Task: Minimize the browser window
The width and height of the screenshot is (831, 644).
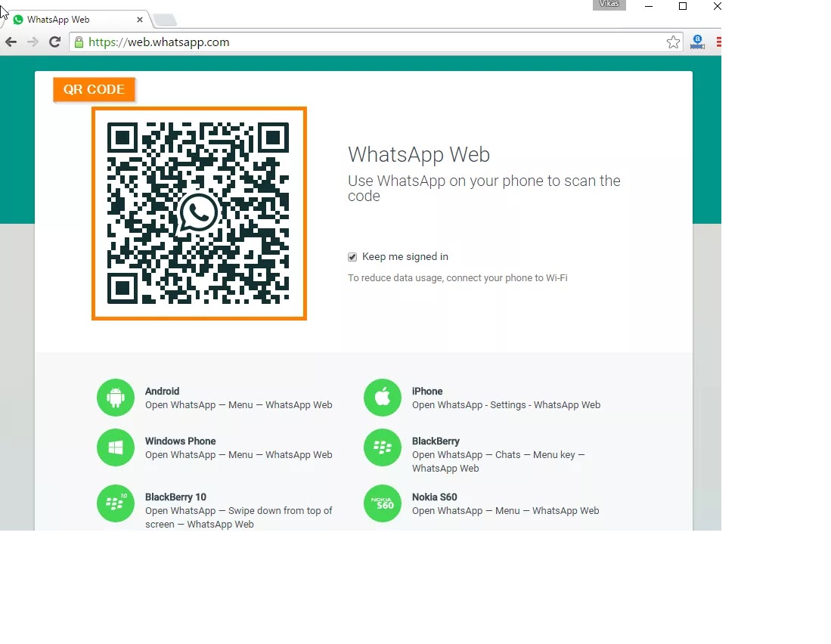Action: click(649, 6)
